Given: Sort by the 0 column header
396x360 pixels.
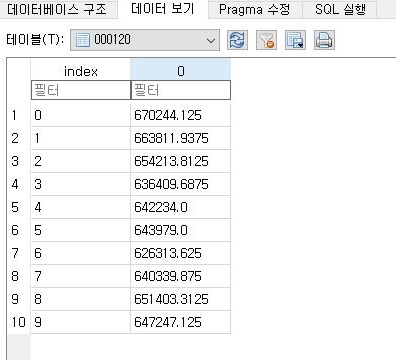Looking at the screenshot, I should [181, 70].
